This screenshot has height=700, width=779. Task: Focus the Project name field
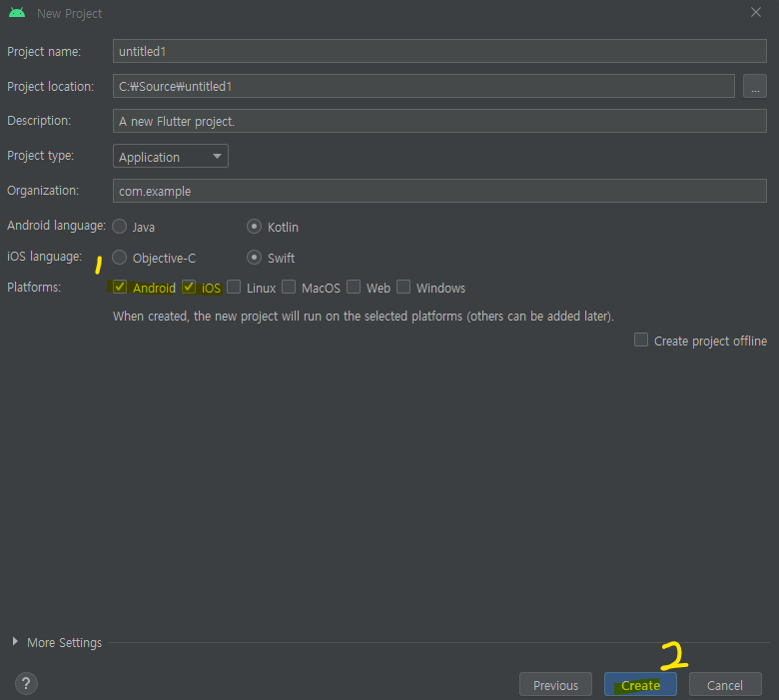(439, 51)
